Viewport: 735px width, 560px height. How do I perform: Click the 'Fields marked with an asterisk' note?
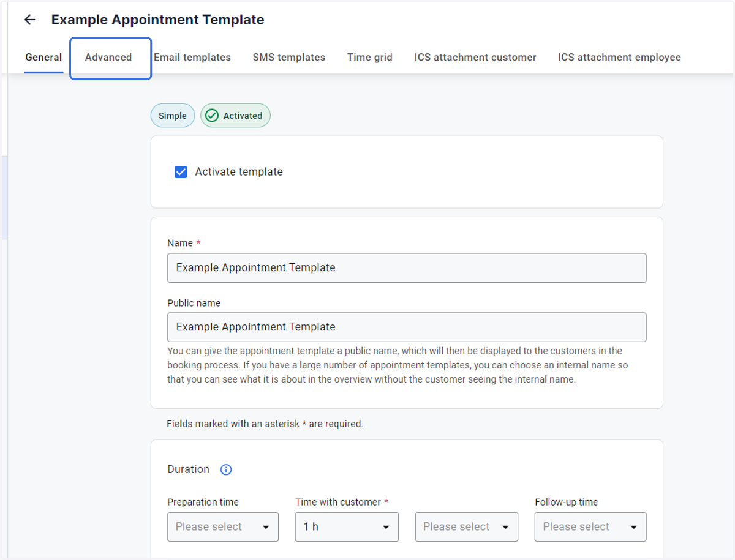pyautogui.click(x=265, y=424)
